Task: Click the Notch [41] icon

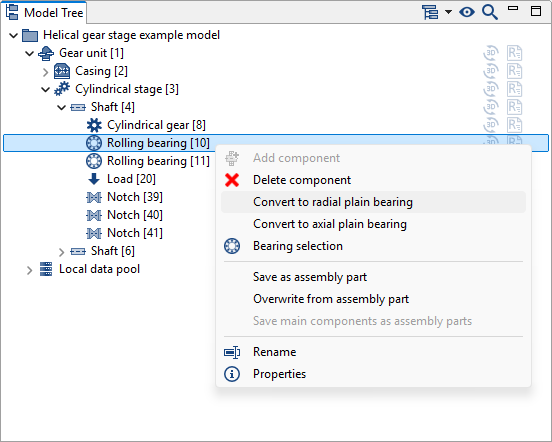Action: (x=94, y=233)
